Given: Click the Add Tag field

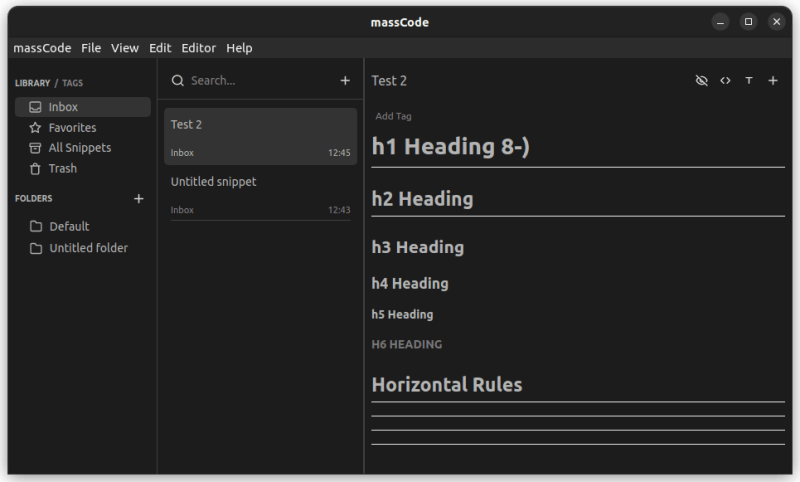Looking at the screenshot, I should [x=393, y=116].
